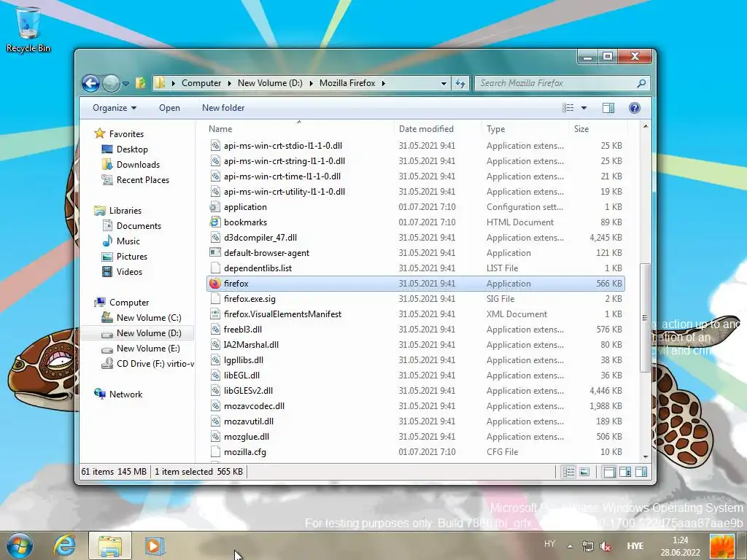747x560 pixels.
Task: Expand the arrow after Computer breadcrumb
Action: 229,83
